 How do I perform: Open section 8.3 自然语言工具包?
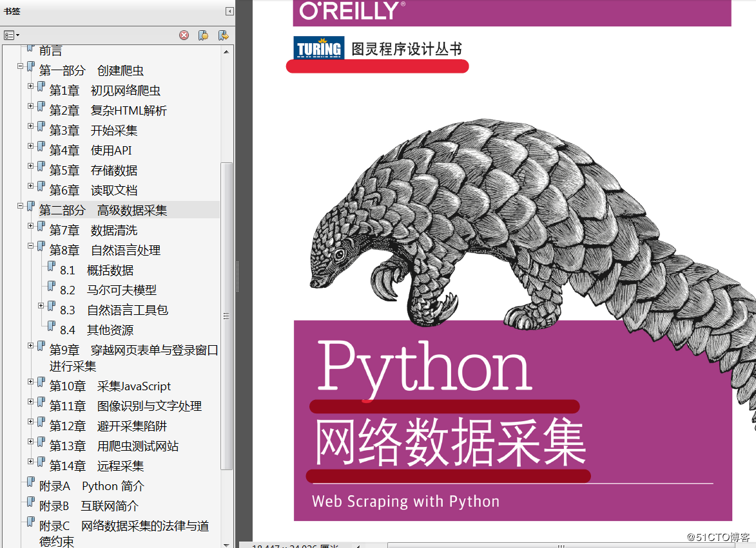point(114,310)
